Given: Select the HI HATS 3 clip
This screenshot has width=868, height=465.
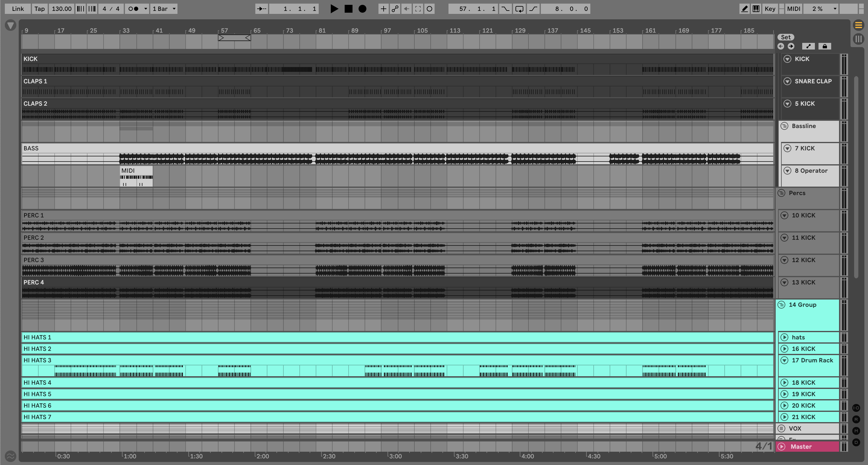Looking at the screenshot, I should pos(397,366).
